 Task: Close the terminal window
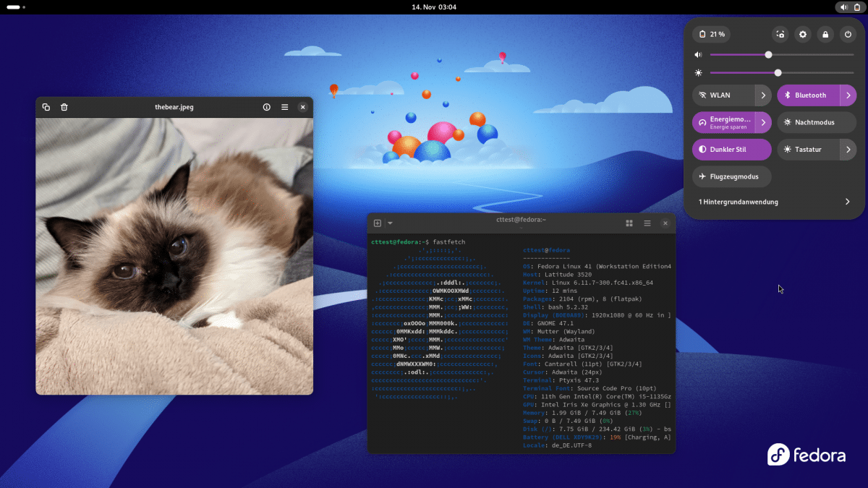(665, 223)
